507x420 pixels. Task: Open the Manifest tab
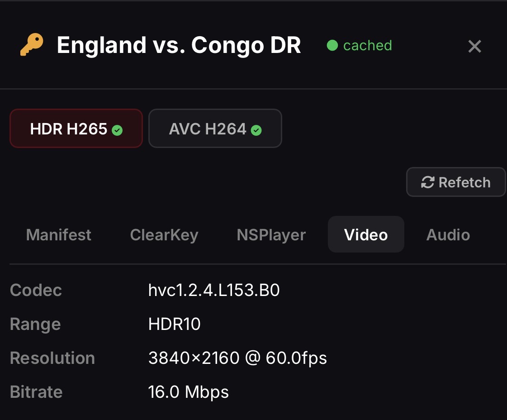pyautogui.click(x=58, y=234)
